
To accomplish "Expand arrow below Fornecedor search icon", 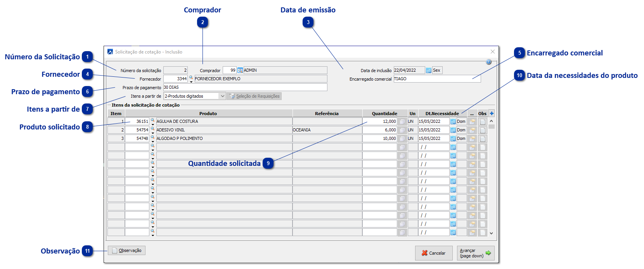I will [x=191, y=82].
